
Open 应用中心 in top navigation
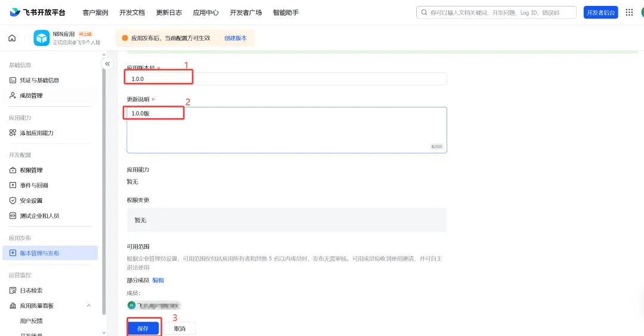coord(206,13)
